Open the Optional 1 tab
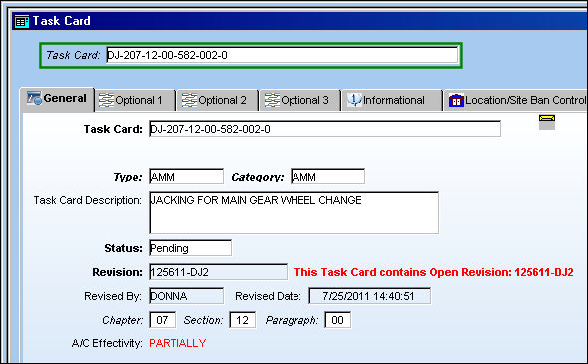This screenshot has height=364, width=588. (135, 100)
